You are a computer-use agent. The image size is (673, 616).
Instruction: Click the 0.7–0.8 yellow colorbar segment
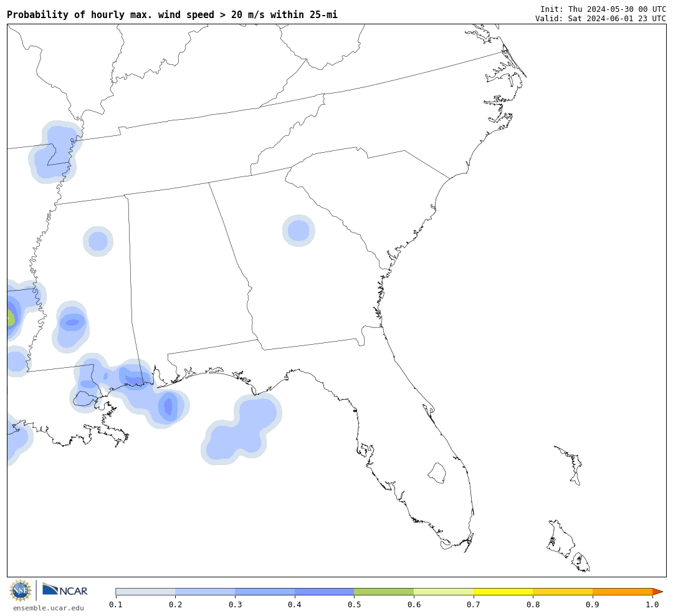tap(503, 592)
